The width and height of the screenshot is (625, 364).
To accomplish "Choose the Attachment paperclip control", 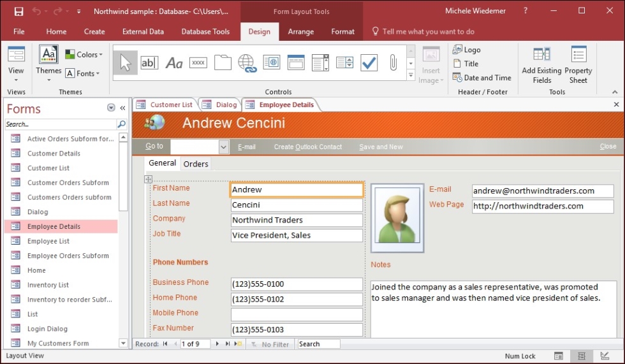I will pyautogui.click(x=393, y=63).
